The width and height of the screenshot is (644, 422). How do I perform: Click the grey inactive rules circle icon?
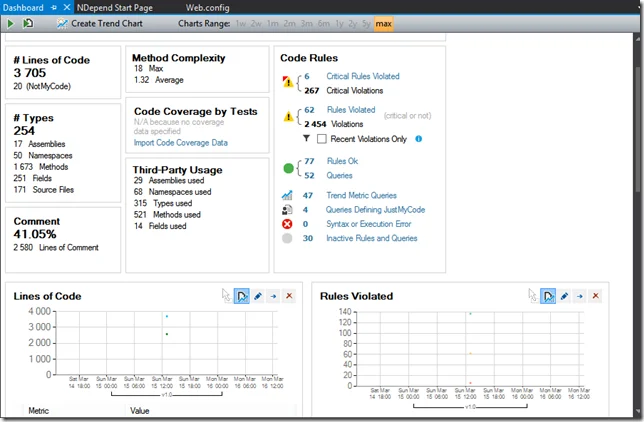[287, 238]
